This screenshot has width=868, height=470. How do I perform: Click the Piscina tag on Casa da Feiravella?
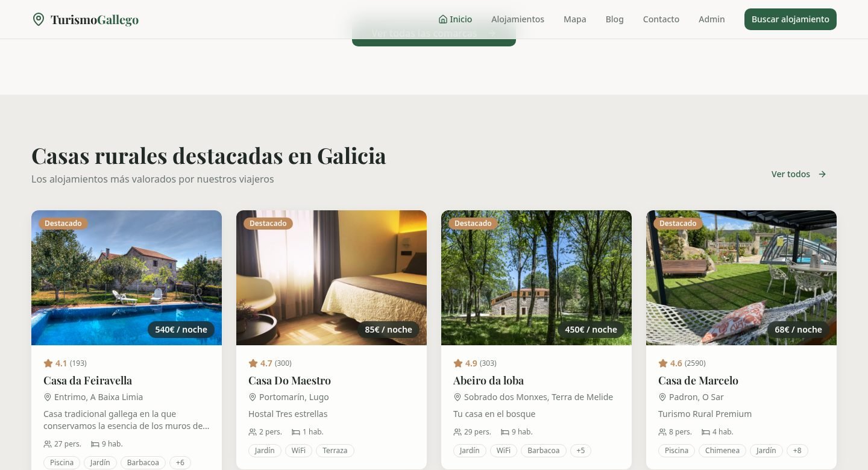[x=62, y=463]
